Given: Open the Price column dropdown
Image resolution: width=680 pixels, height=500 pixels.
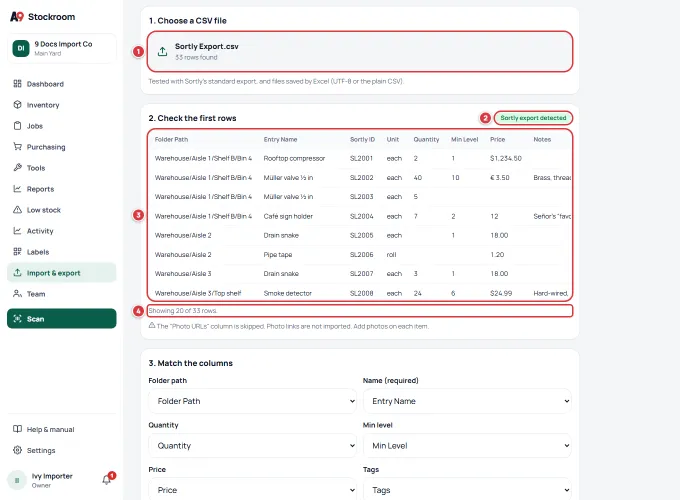Looking at the screenshot, I should click(252, 490).
